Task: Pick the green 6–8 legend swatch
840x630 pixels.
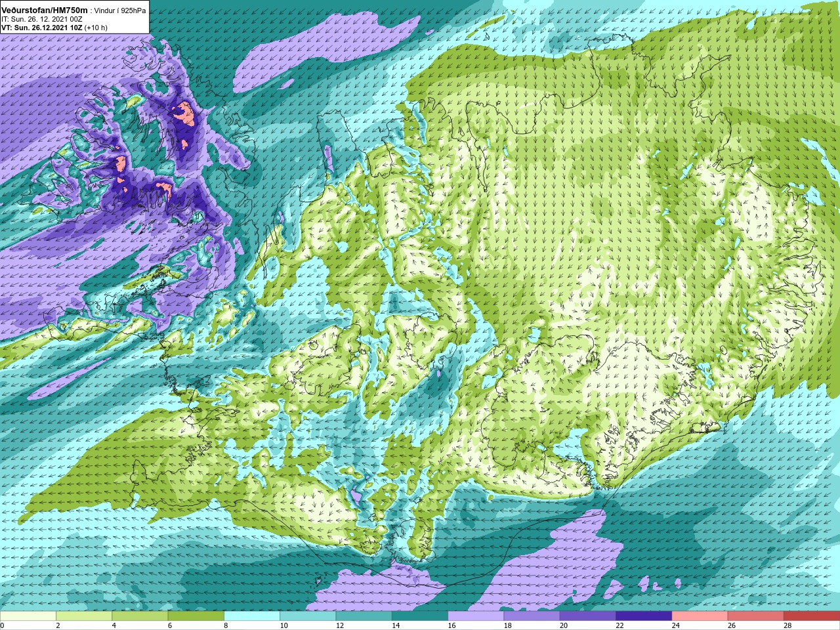Action: pyautogui.click(x=196, y=616)
